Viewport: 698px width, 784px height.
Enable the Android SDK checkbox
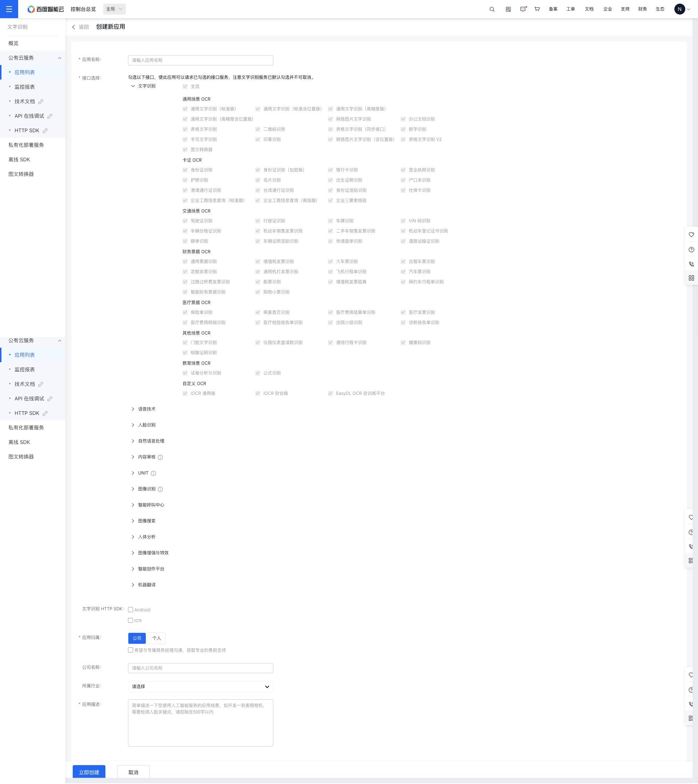[131, 610]
